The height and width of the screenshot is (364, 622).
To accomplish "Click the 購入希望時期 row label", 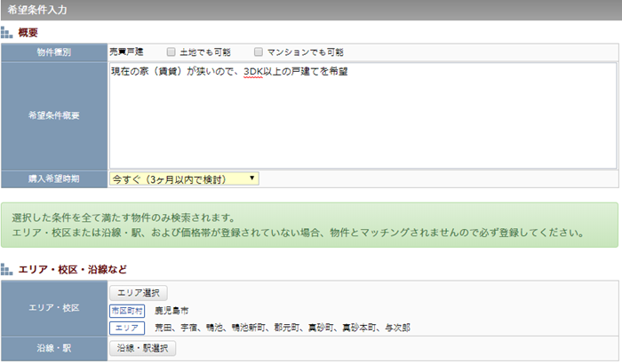I will point(54,178).
